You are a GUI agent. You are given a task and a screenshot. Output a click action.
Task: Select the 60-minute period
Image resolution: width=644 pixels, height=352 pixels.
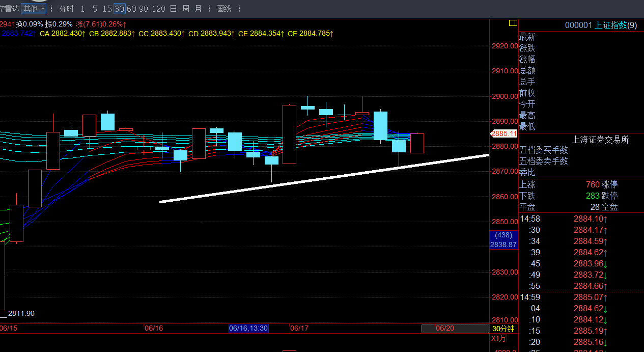pyautogui.click(x=131, y=9)
